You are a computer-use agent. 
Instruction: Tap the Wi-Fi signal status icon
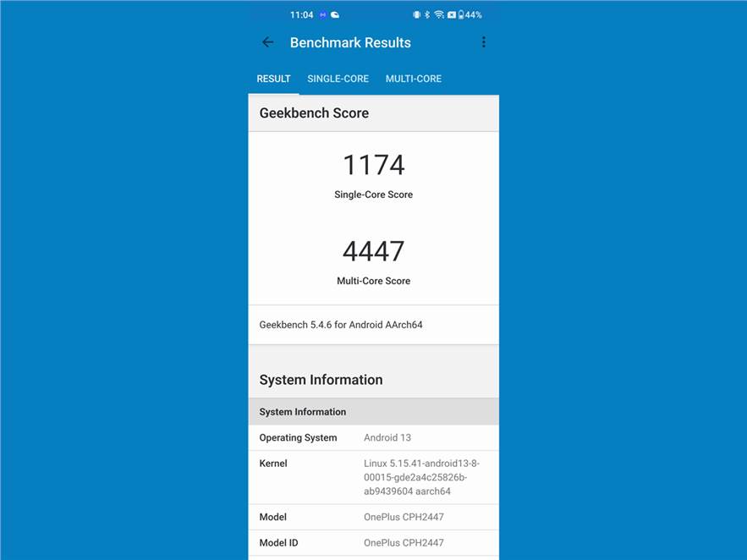pos(439,15)
